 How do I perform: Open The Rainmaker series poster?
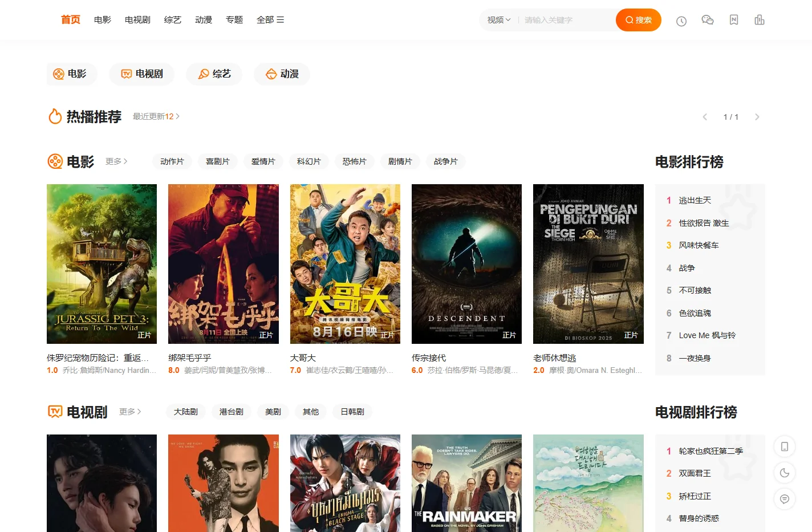[466, 483]
